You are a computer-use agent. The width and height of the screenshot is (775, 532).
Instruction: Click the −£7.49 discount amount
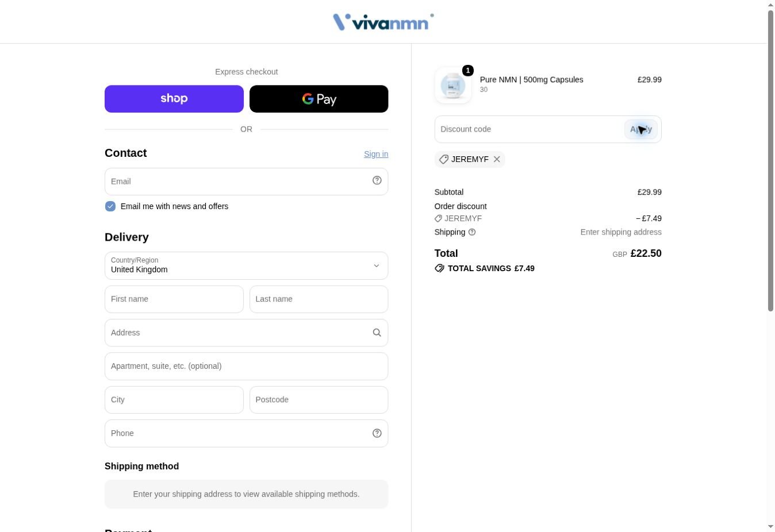point(649,218)
